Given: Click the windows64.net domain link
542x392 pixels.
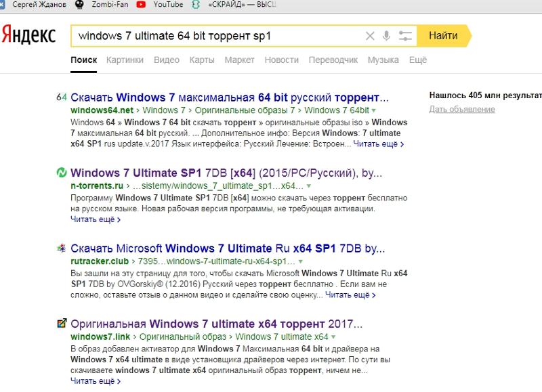Looking at the screenshot, I should tap(102, 110).
